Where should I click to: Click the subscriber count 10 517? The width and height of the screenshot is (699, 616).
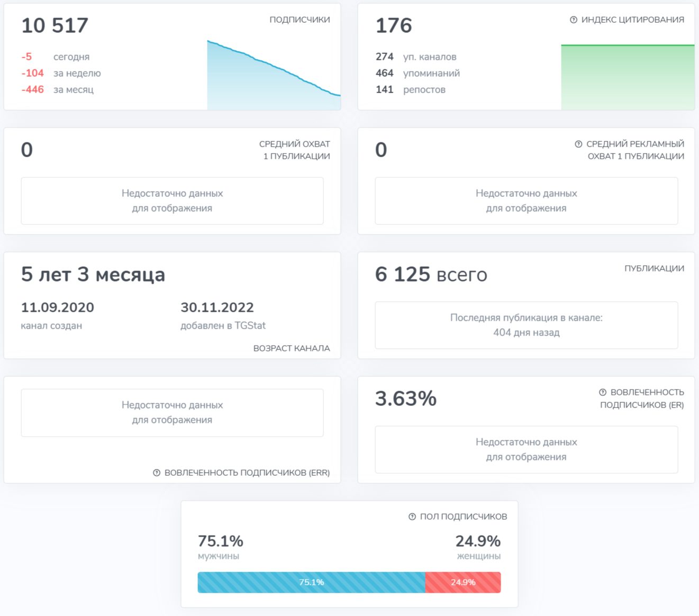(55, 25)
